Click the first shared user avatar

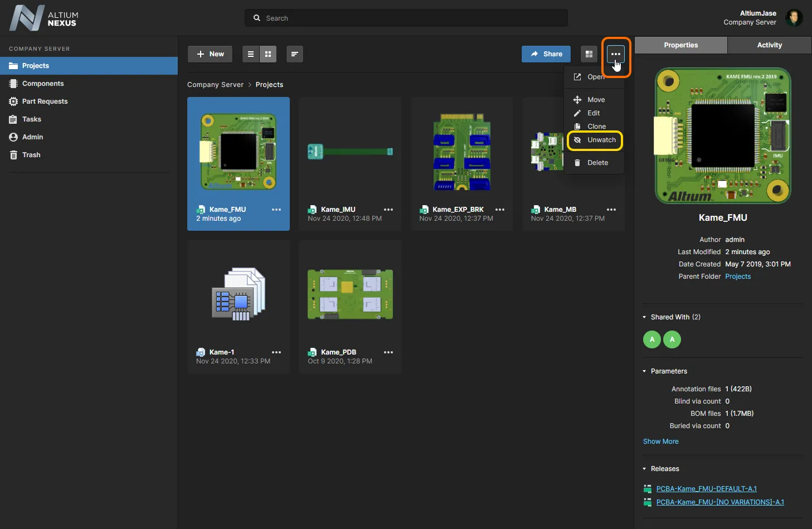tap(652, 339)
